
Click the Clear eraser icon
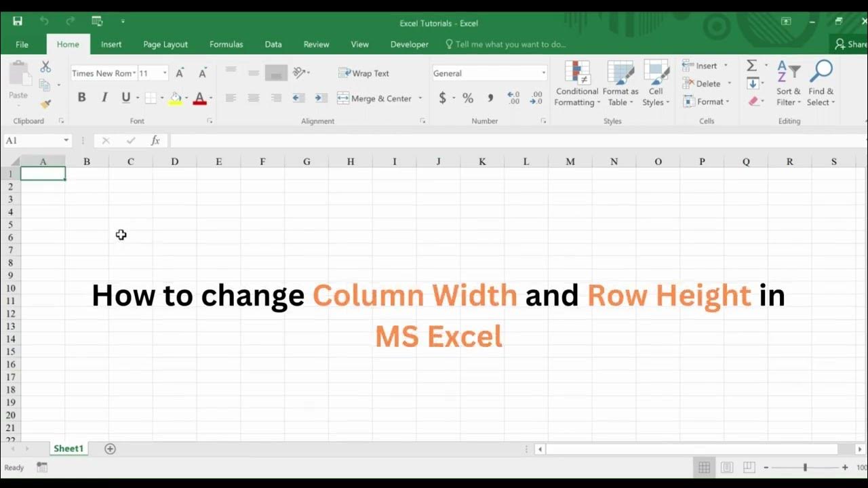[x=753, y=102]
